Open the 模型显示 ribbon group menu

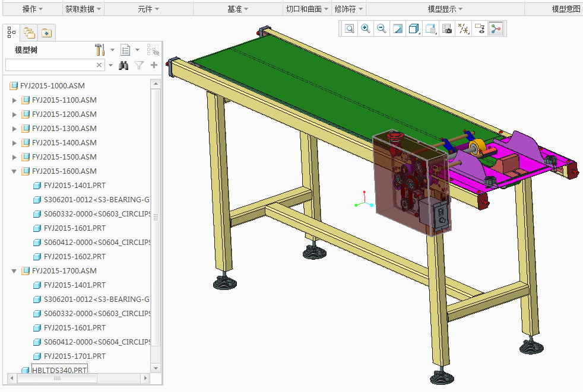[x=445, y=9]
